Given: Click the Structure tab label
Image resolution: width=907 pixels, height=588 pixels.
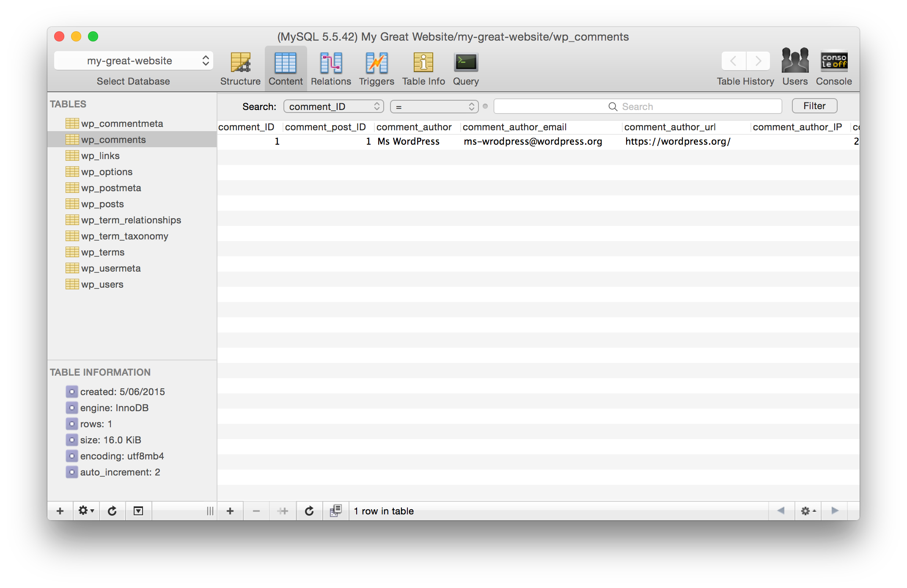Looking at the screenshot, I should 240,81.
